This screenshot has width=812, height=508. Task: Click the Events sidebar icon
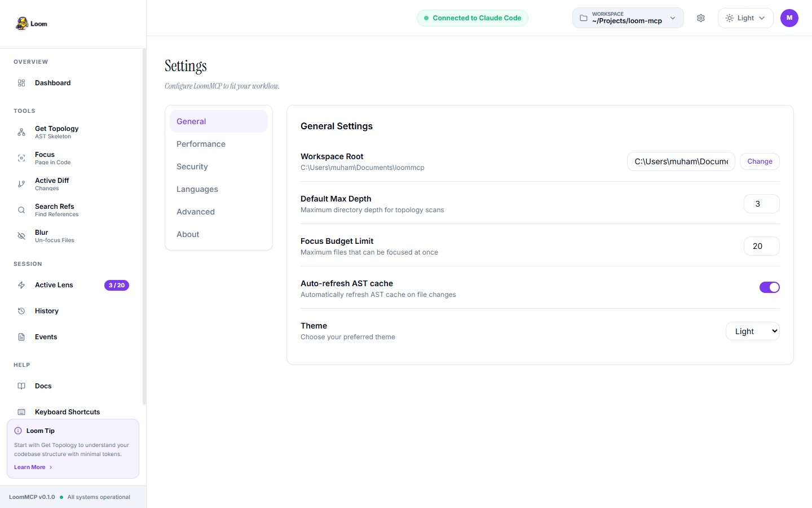pyautogui.click(x=21, y=337)
